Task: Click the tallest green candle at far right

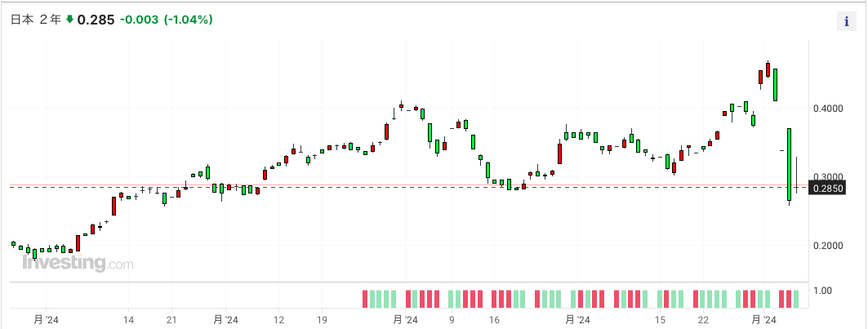Action: click(x=790, y=164)
